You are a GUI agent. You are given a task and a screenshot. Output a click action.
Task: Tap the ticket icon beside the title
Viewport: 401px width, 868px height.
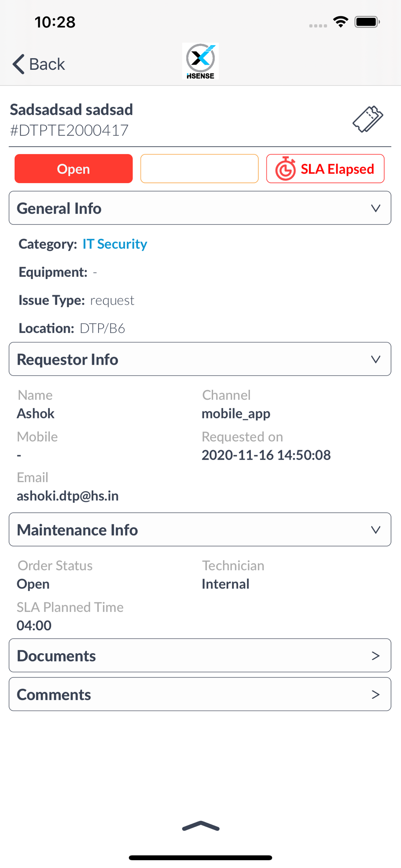click(368, 119)
